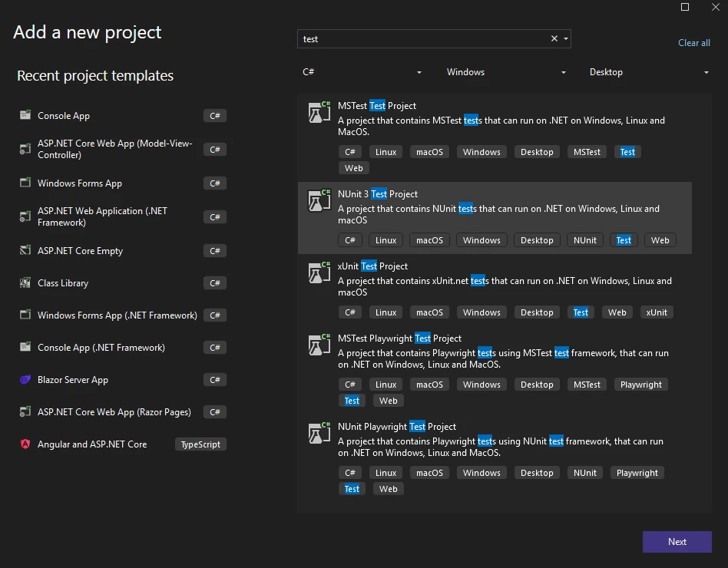Click the Windows tag on MSTest Test Project
This screenshot has width=728, height=568.
481,152
